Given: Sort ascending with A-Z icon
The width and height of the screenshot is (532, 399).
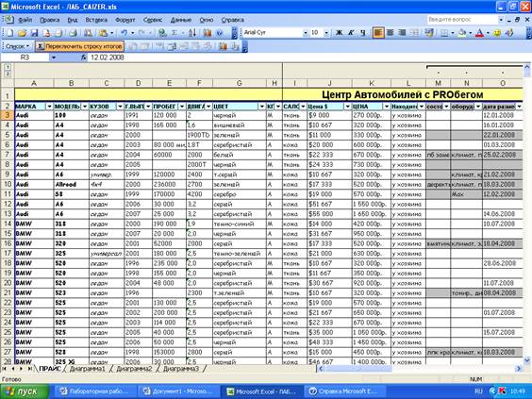Looking at the screenshot, I should coord(192,33).
